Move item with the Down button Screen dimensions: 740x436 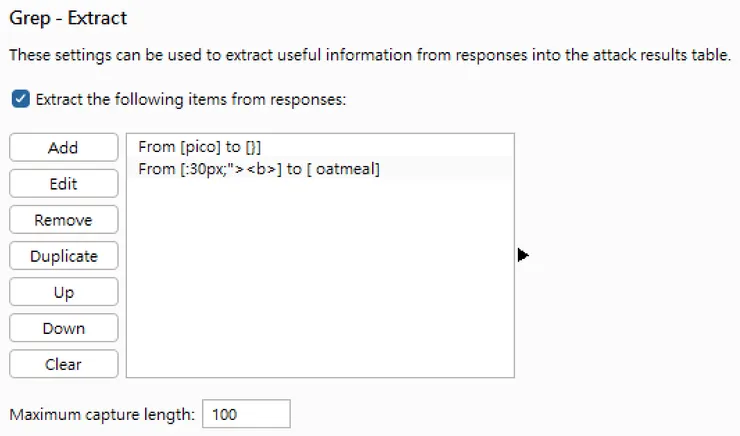tap(63, 328)
